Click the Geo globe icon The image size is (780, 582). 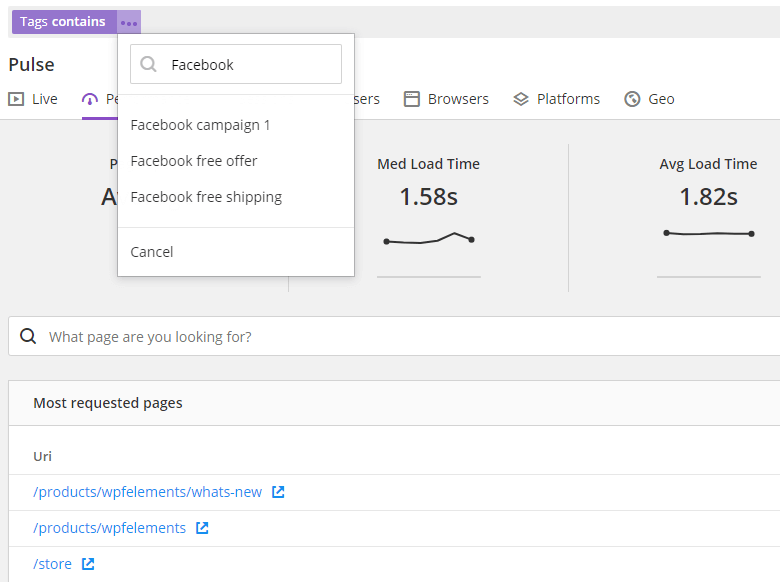(632, 99)
